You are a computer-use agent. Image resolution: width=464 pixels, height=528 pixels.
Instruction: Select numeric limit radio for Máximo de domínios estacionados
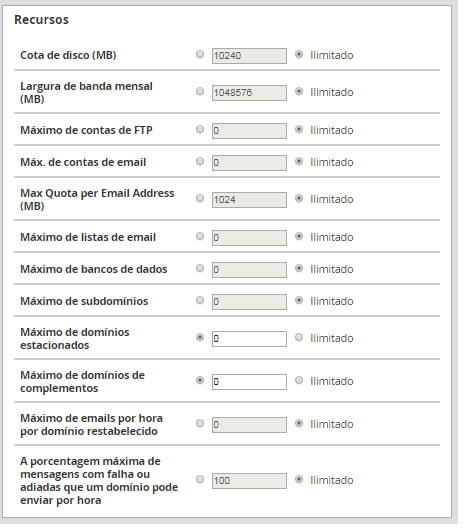(x=200, y=337)
